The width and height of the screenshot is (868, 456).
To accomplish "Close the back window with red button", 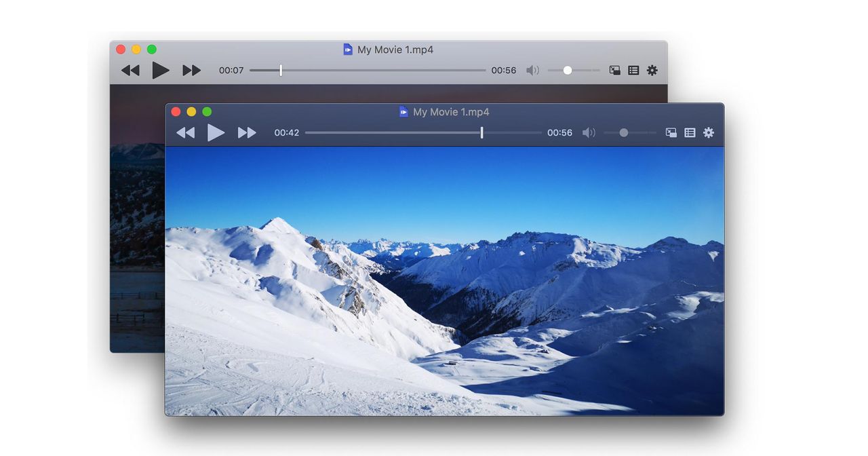I will coord(121,50).
